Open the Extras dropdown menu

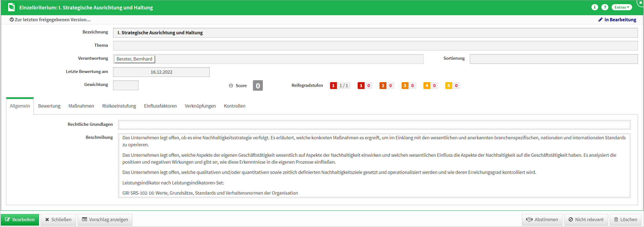[x=621, y=7]
